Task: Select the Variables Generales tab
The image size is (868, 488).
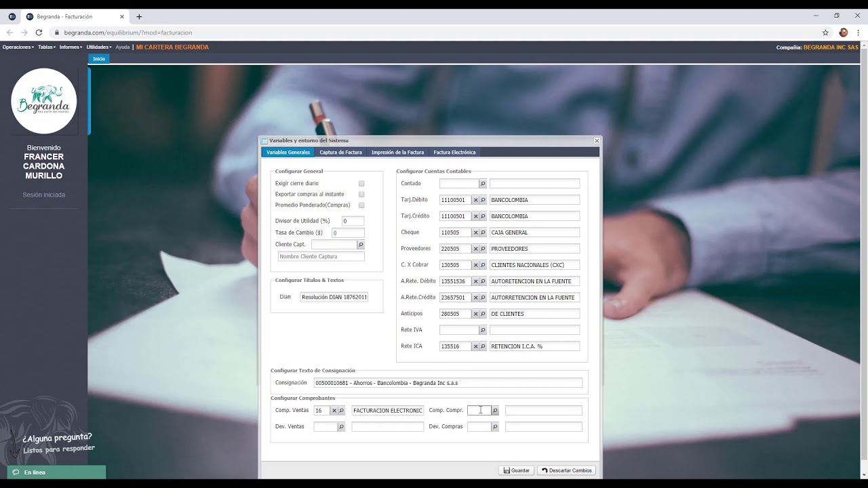Action: tap(288, 152)
